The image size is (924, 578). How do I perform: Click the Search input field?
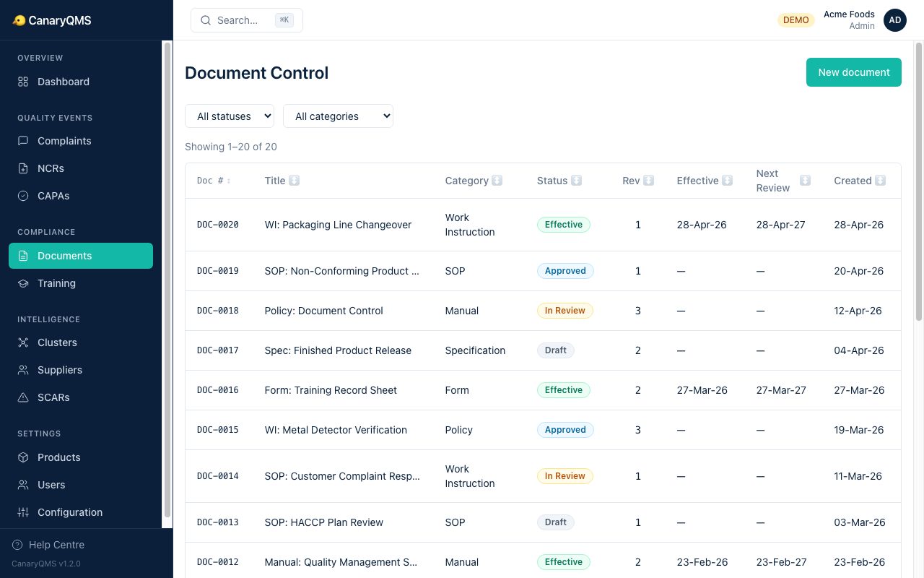pos(247,20)
